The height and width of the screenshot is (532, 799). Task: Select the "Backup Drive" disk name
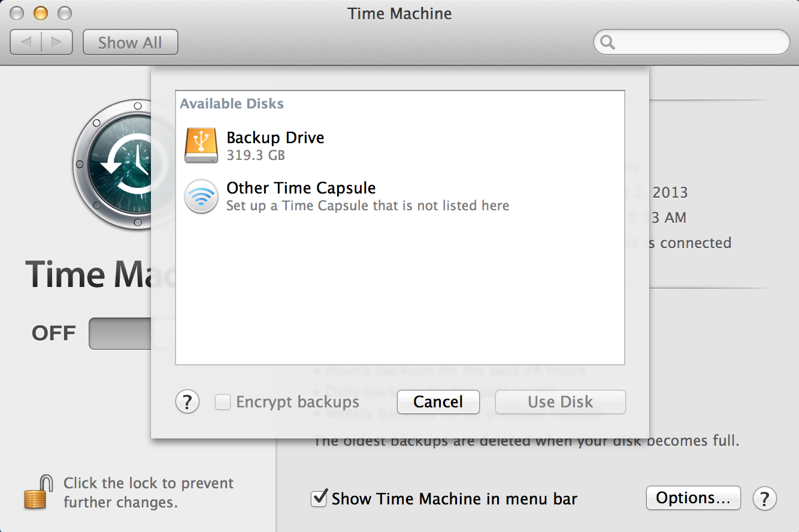point(276,138)
